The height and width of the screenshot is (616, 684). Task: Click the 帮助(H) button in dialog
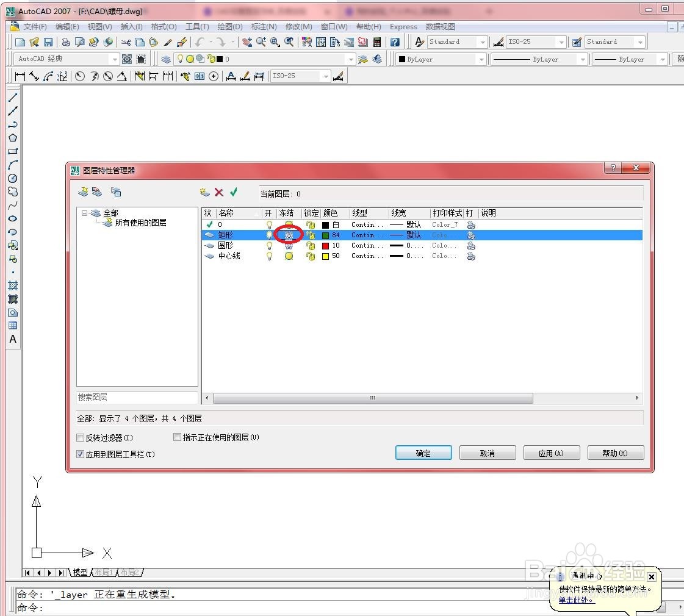click(x=616, y=453)
